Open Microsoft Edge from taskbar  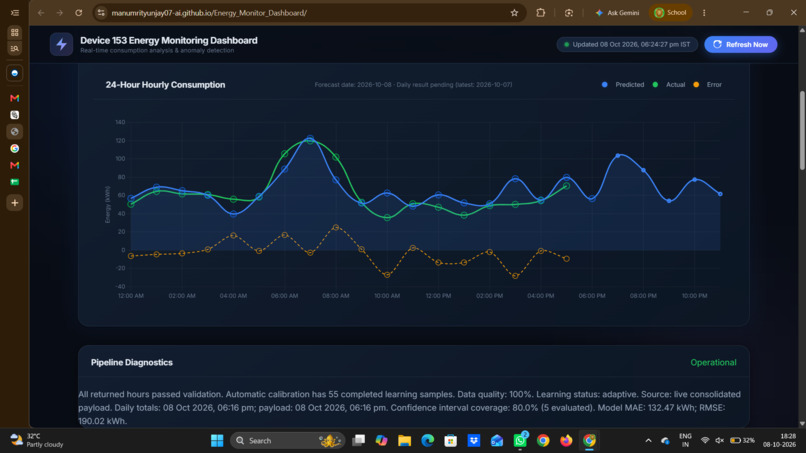click(x=428, y=441)
